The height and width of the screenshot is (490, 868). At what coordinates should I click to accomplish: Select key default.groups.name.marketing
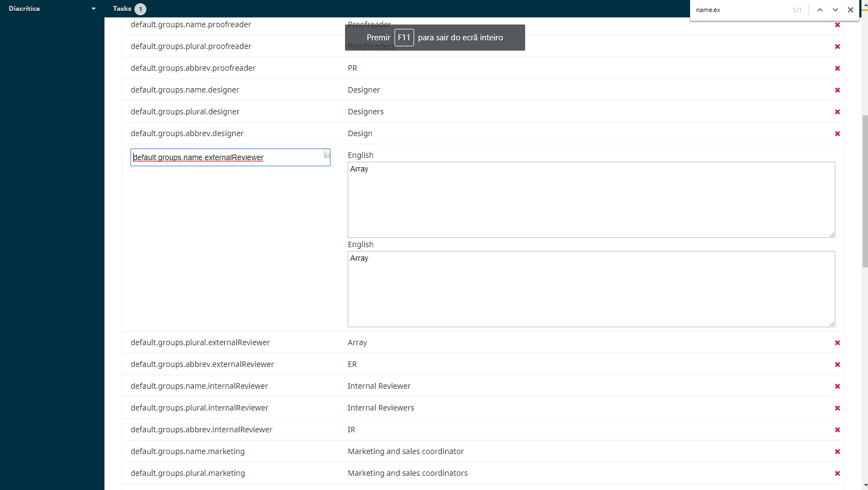188,451
